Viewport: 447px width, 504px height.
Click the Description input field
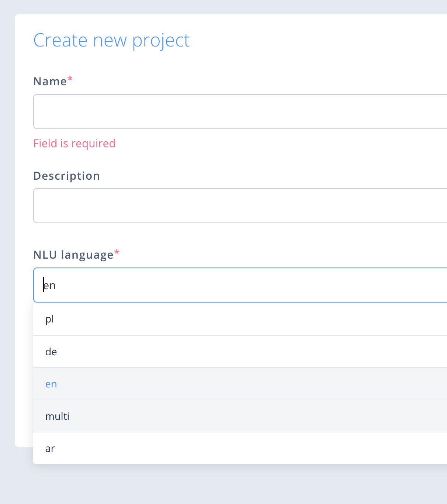221,206
